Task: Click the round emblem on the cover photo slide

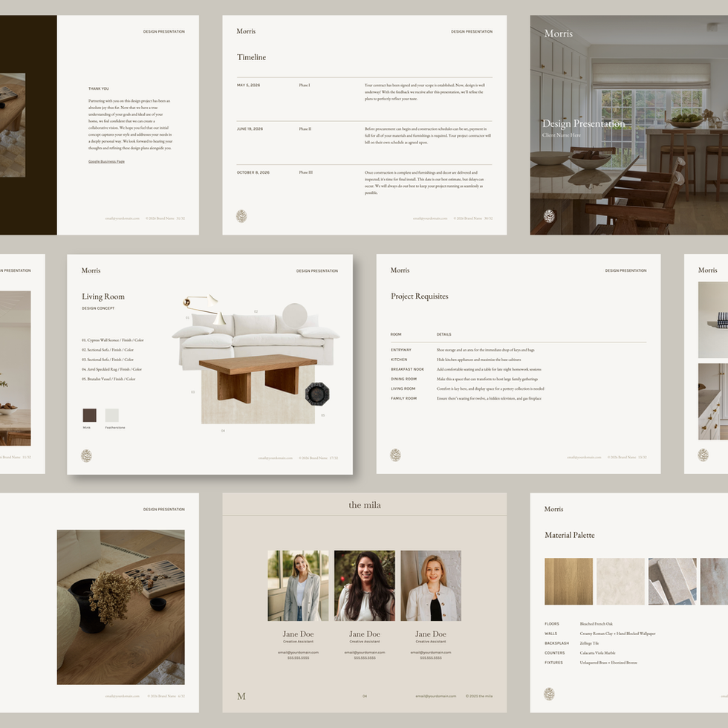Action: pos(549,216)
